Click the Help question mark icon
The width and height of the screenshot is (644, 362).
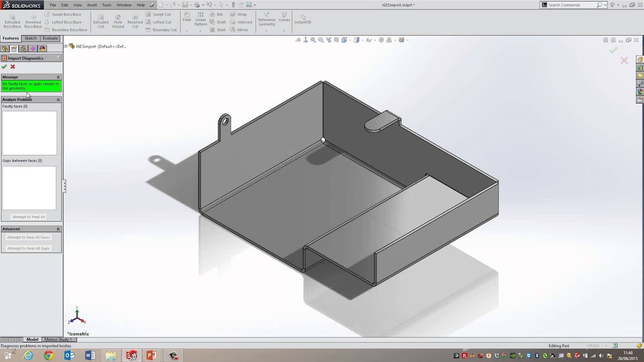[x=612, y=5]
